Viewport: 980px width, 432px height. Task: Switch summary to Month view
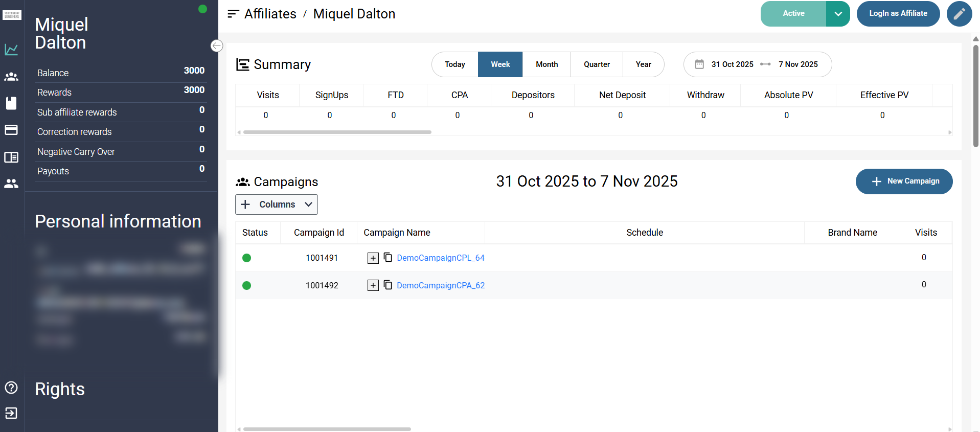point(546,64)
